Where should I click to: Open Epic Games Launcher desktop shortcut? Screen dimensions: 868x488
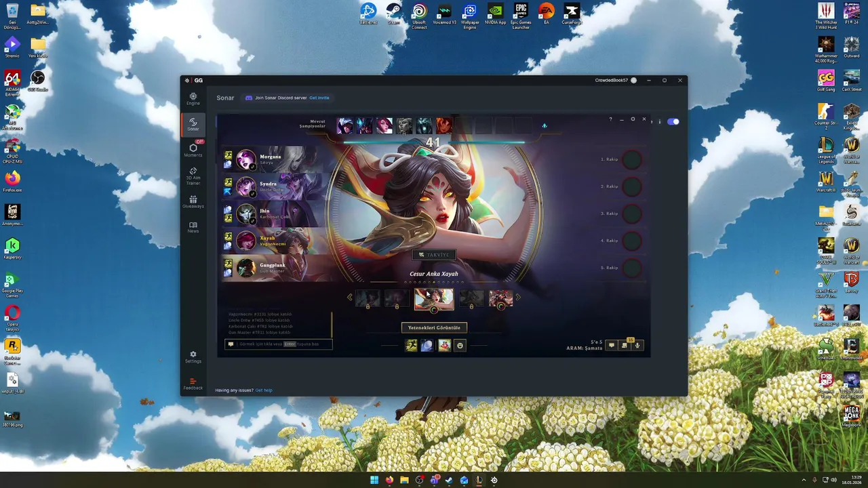(521, 16)
